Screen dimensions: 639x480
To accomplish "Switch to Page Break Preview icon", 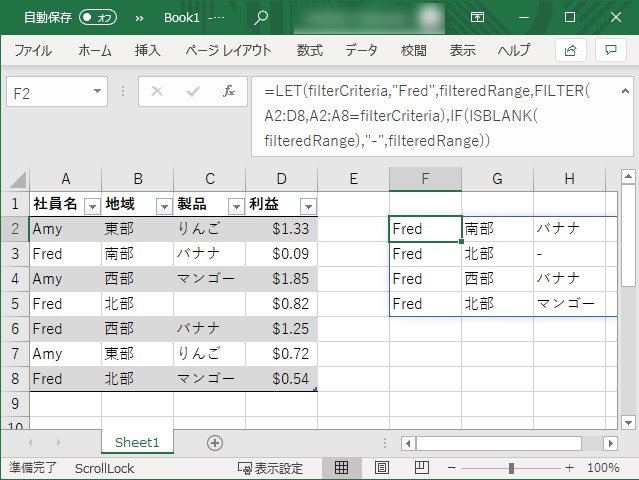I will pyautogui.click(x=421, y=468).
